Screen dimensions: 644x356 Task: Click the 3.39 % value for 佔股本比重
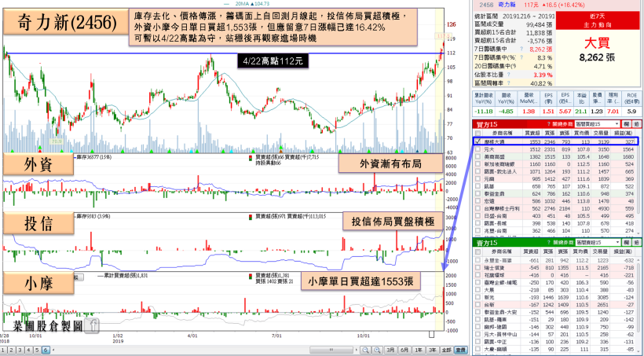coord(543,75)
